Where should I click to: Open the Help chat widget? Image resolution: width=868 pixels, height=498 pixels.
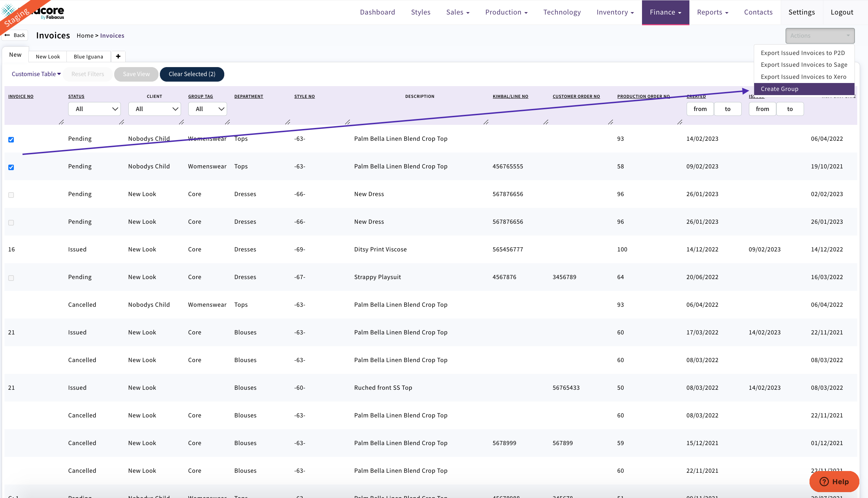coord(834,482)
